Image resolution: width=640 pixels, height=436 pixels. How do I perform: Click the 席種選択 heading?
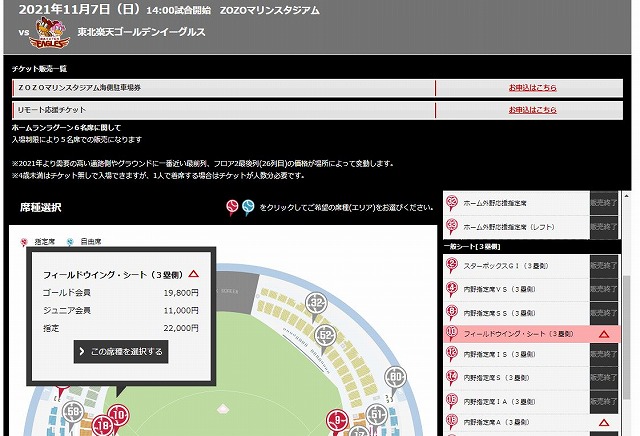40,207
